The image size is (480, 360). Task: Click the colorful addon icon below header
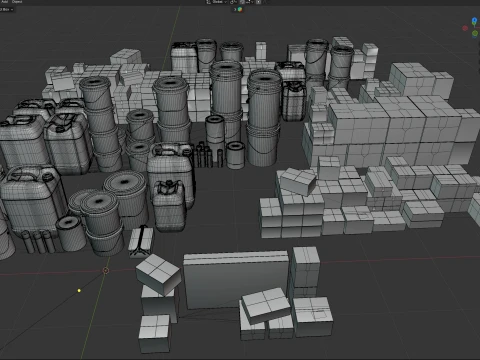click(x=240, y=9)
